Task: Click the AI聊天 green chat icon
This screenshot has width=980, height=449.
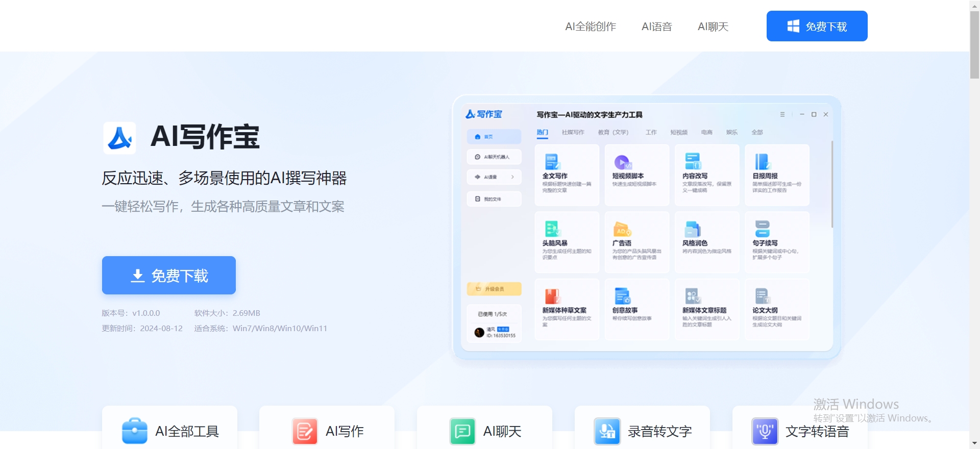Action: click(462, 431)
